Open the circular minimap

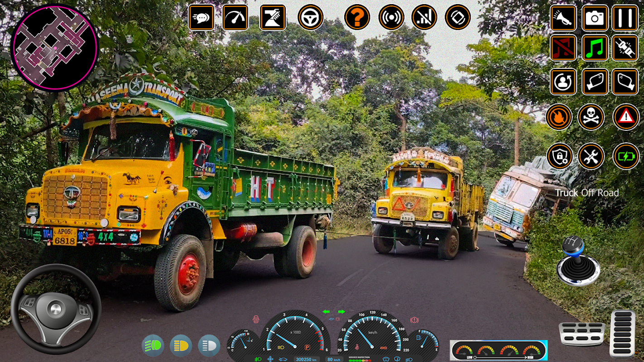(x=54, y=48)
